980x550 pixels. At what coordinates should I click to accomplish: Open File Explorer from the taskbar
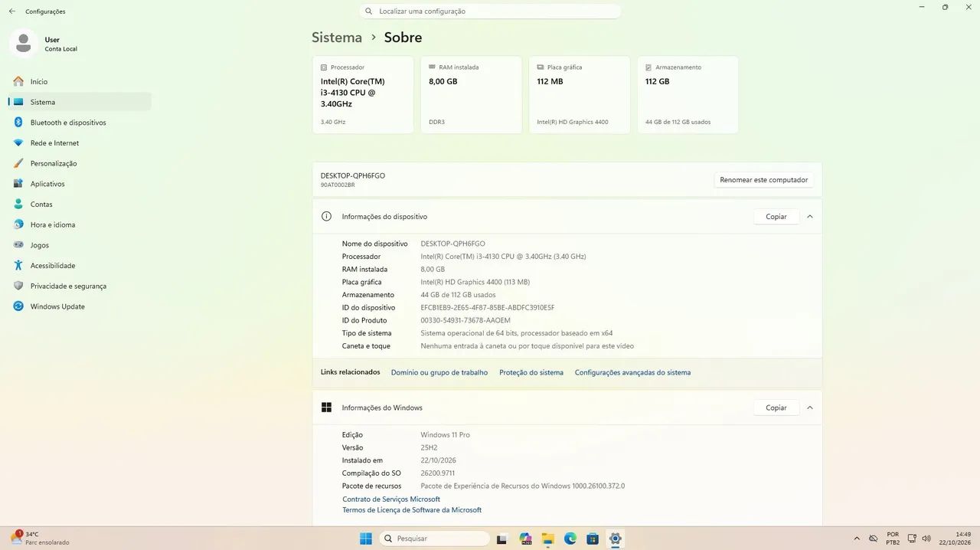pos(547,539)
